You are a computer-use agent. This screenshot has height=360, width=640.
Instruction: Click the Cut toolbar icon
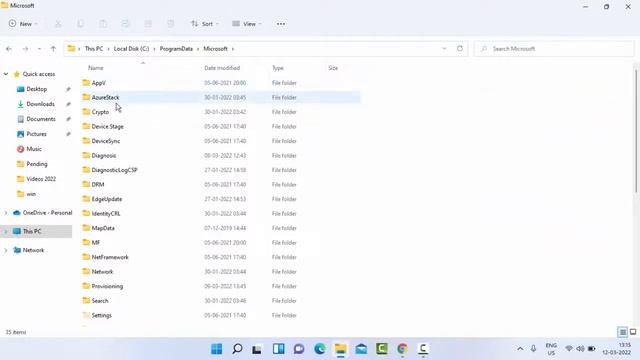[58, 24]
